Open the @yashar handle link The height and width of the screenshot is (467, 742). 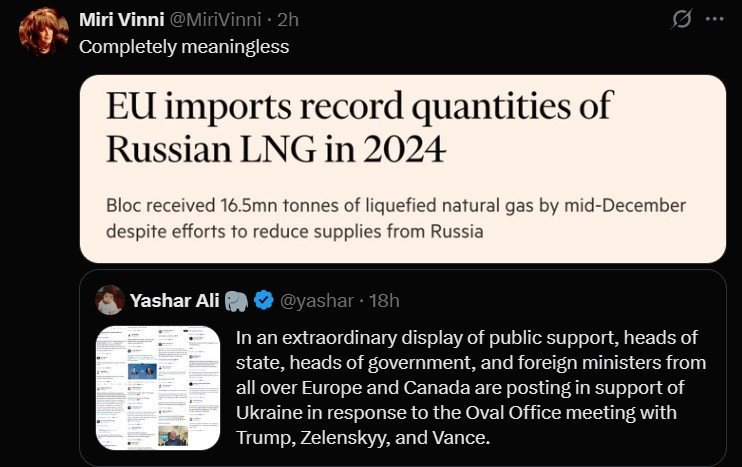[317, 301]
